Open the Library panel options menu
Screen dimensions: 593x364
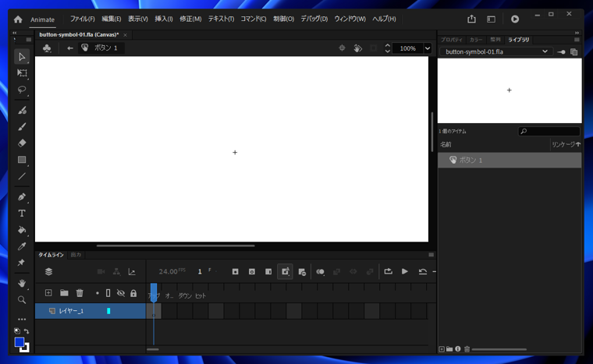coord(577,40)
